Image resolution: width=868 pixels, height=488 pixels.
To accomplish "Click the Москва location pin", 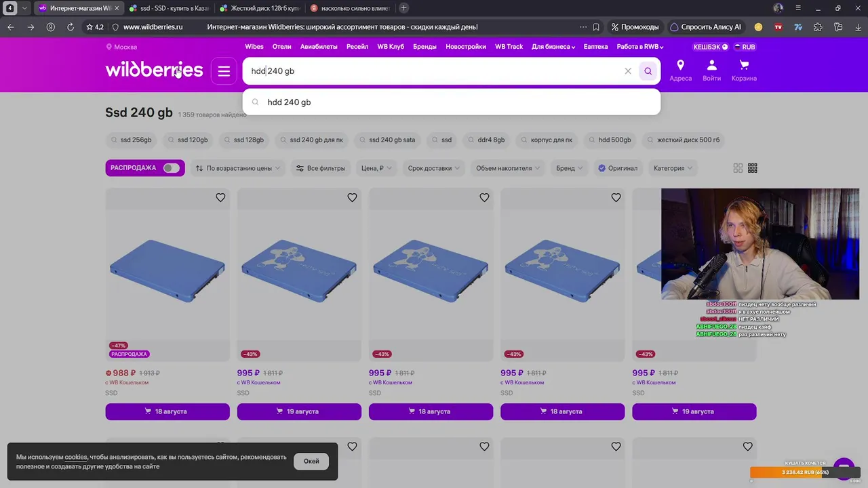I will click(121, 47).
